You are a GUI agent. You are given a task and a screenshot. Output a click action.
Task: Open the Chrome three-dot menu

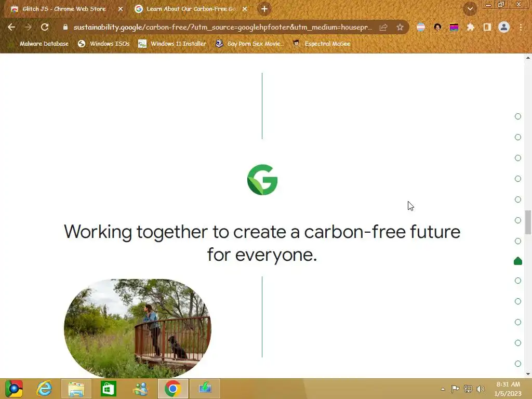[521, 27]
